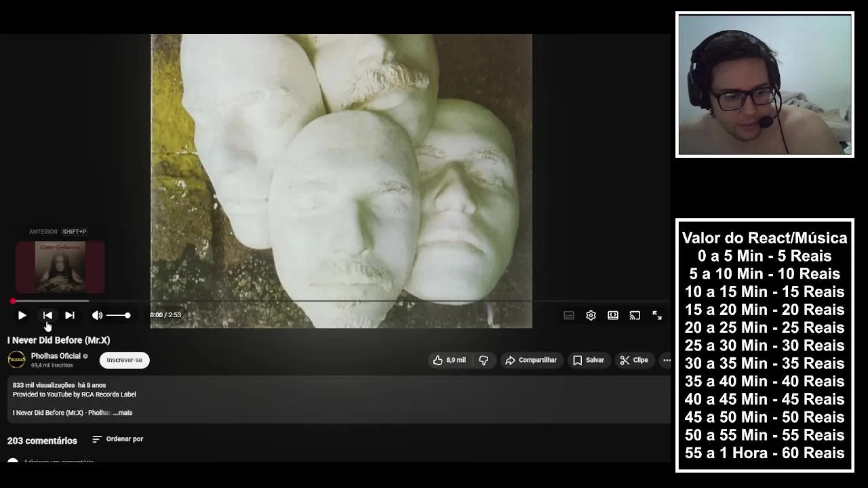The width and height of the screenshot is (868, 488).
Task: Open Compartilhar share dialog
Action: point(531,360)
